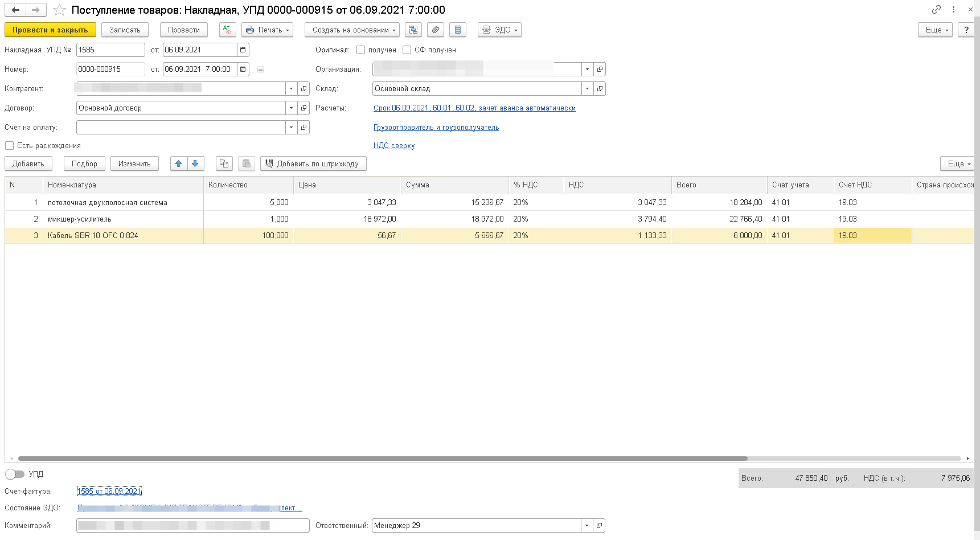Click Цена column header
The image size is (980, 540).
pos(347,185)
